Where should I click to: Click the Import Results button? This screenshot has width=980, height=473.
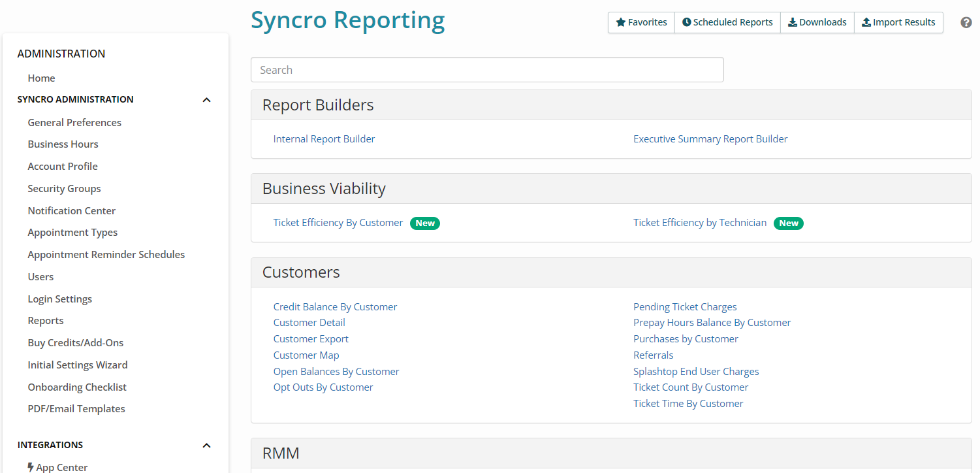[x=898, y=22]
